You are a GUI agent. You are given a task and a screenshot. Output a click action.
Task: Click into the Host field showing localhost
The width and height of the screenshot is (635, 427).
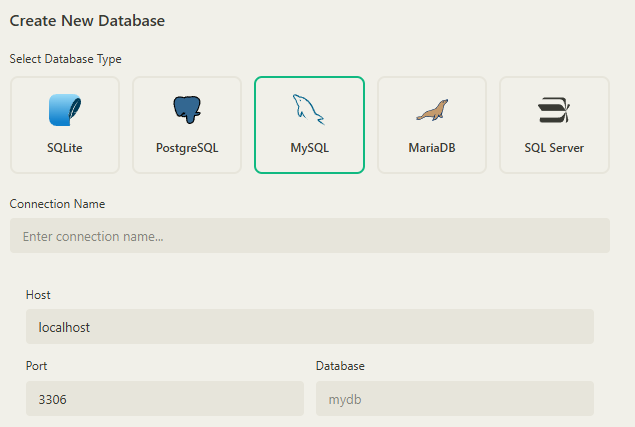pyautogui.click(x=310, y=327)
